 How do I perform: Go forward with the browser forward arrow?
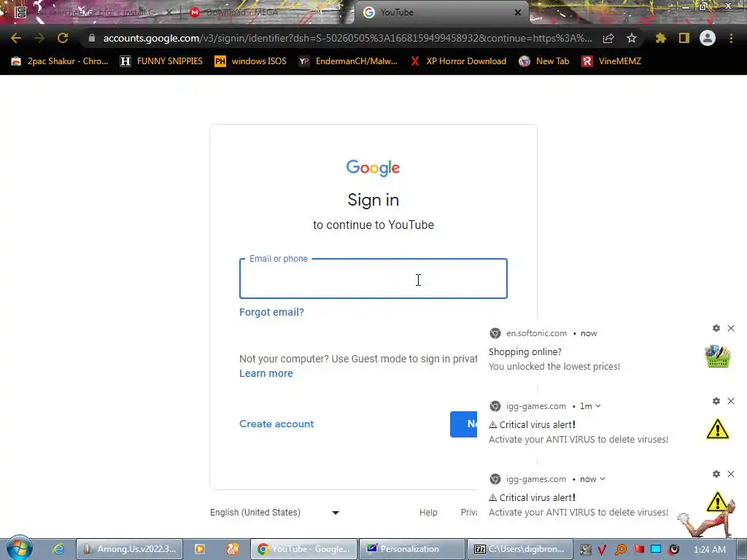tap(39, 38)
